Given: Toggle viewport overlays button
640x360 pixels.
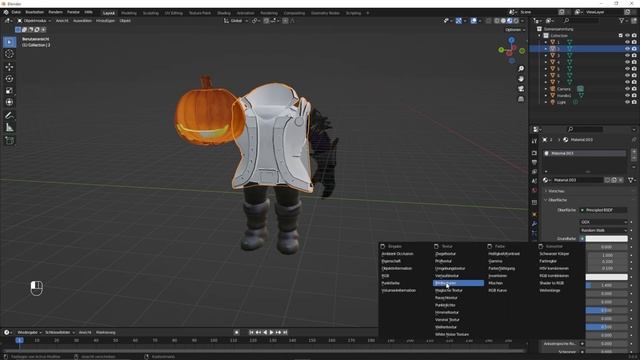Looking at the screenshot, I should (x=473, y=20).
